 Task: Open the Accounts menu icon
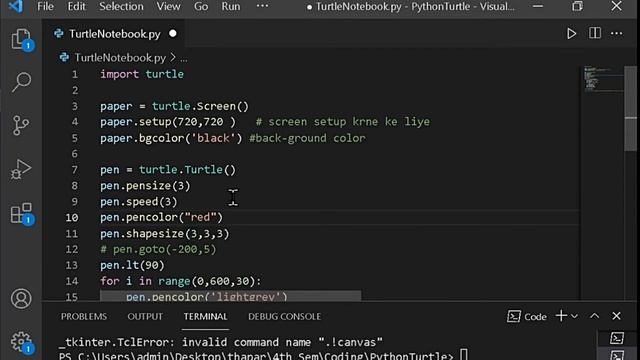pos(21,298)
